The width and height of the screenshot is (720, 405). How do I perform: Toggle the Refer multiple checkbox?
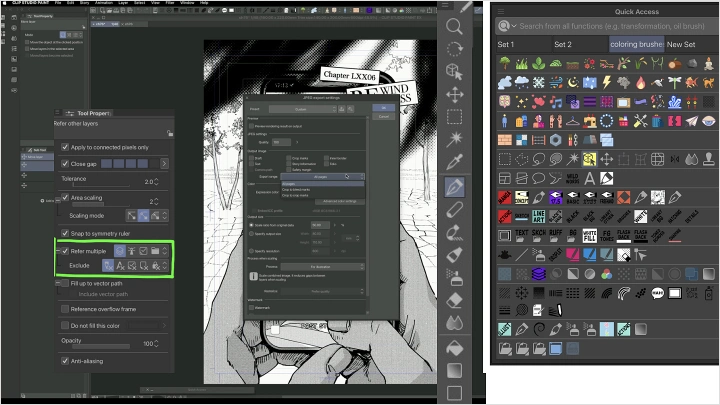[x=65, y=251]
